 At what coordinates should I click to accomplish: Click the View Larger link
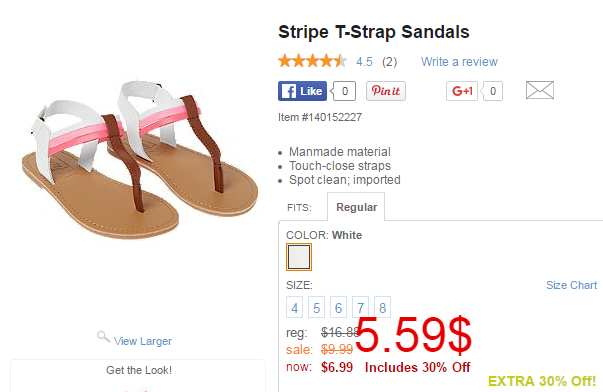[x=143, y=341]
